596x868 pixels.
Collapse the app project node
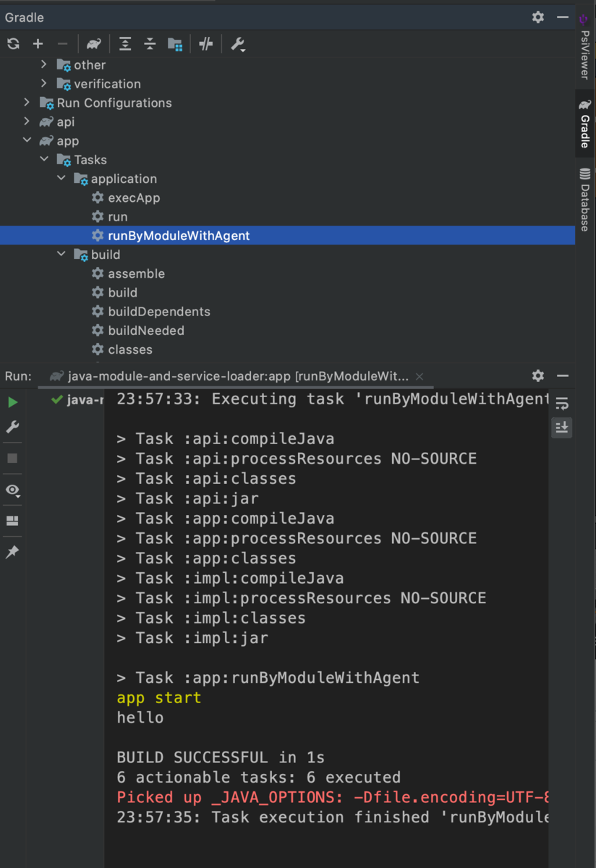pos(27,140)
